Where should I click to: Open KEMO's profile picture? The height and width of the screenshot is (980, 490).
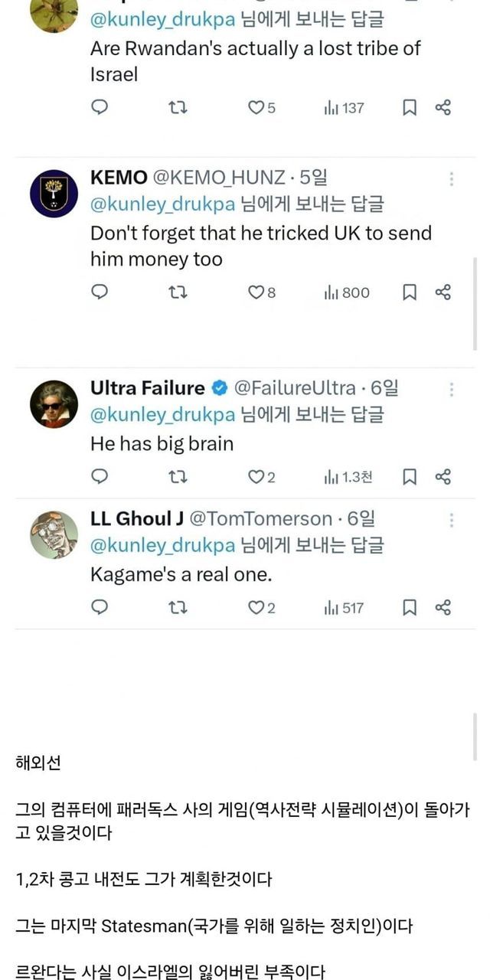[x=54, y=194]
